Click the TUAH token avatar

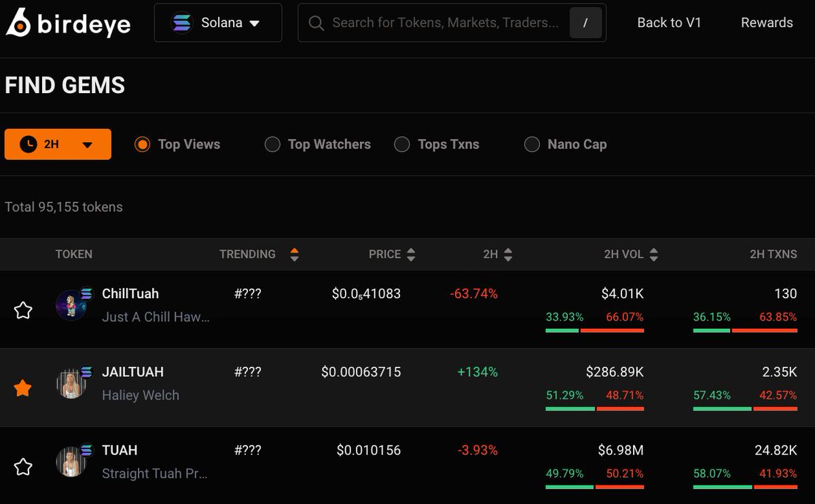pyautogui.click(x=72, y=461)
